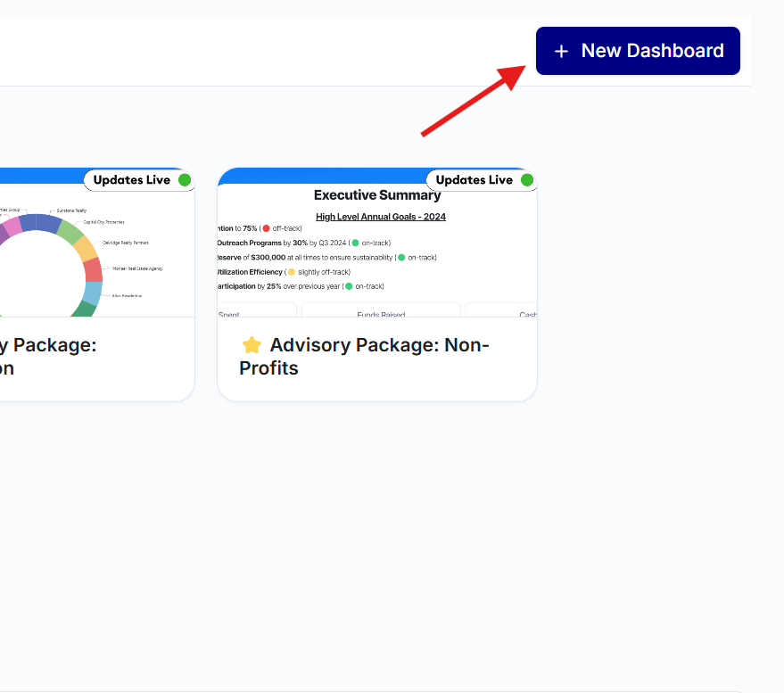The image size is (784, 693).
Task: Click the Participation by 25% goal line
Action: pyautogui.click(x=301, y=286)
